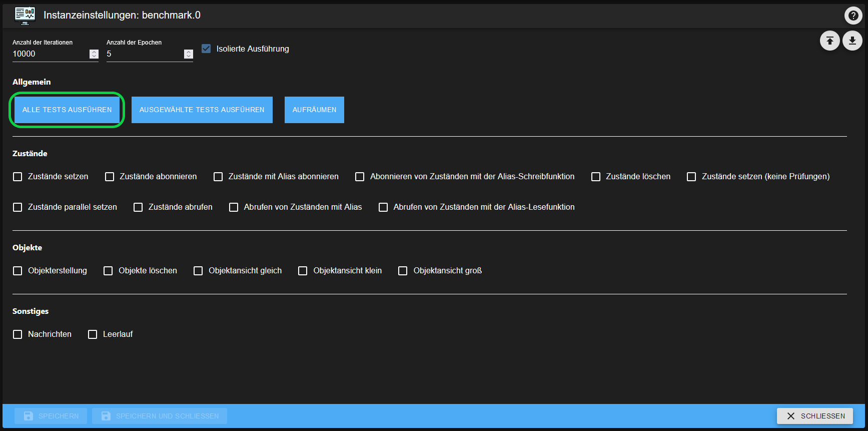Check the Zustände abonnieren box
868x431 pixels.
[110, 177]
